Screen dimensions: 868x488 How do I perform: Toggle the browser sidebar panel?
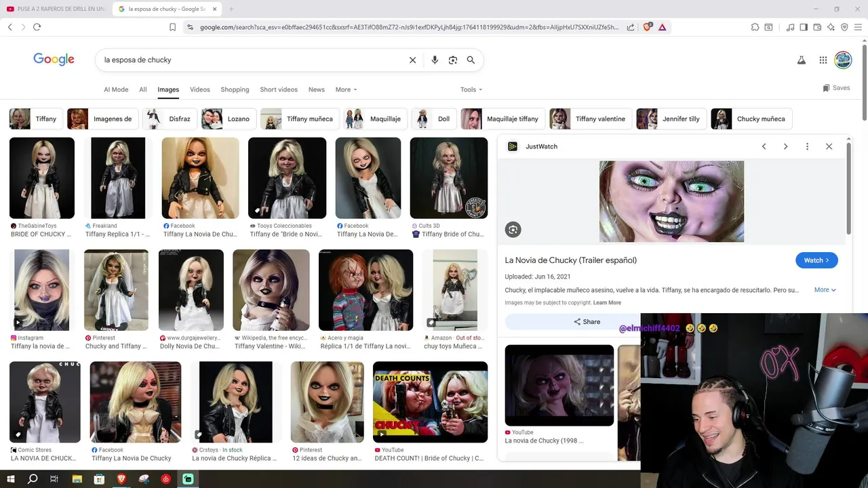tap(804, 27)
